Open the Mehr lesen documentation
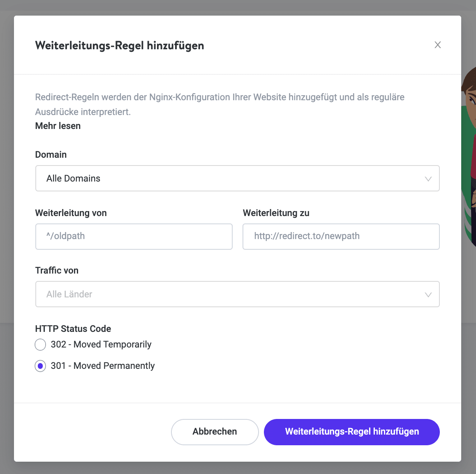Image resolution: width=476 pixels, height=474 pixels. coord(58,126)
